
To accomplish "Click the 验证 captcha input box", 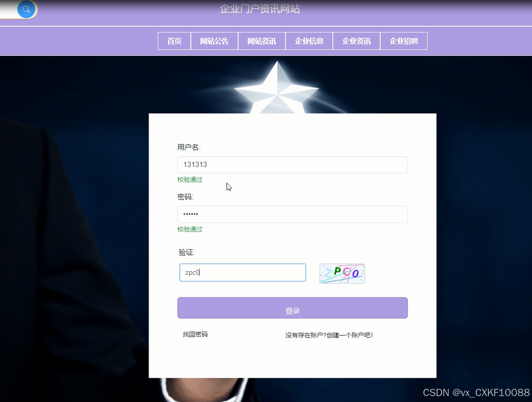I will pos(243,273).
